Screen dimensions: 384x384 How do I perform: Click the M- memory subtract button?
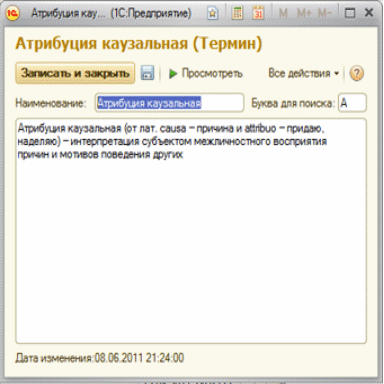[x=325, y=14]
